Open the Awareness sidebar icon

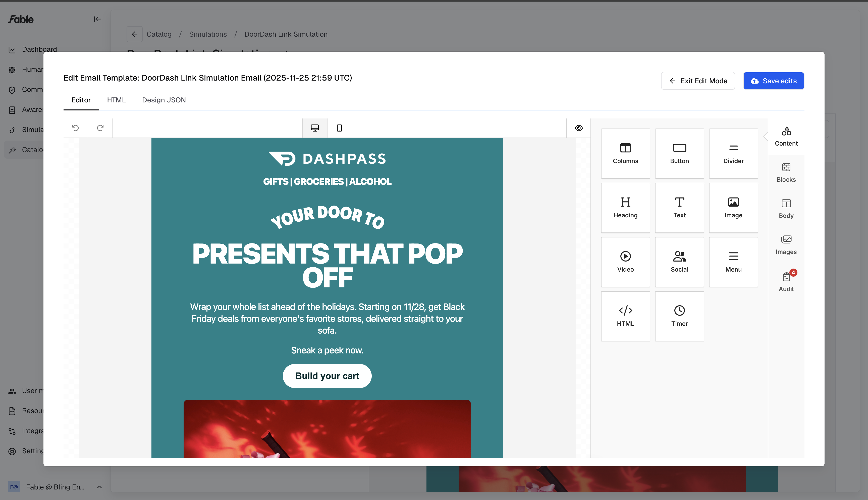click(12, 110)
